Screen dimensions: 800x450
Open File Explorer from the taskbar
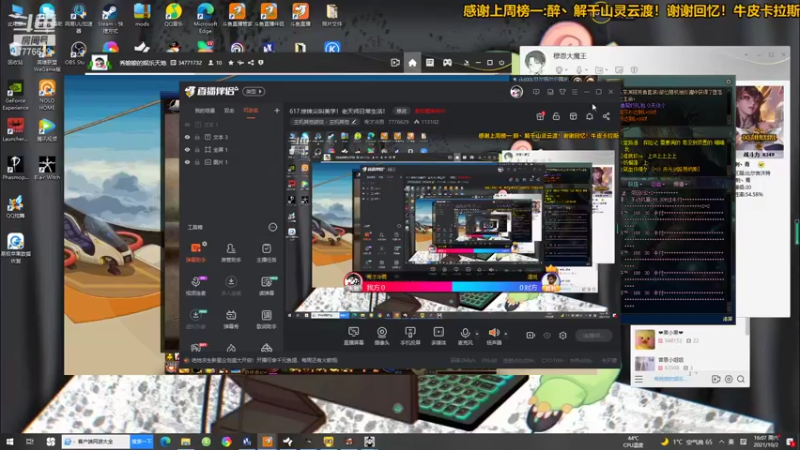pyautogui.click(x=186, y=441)
